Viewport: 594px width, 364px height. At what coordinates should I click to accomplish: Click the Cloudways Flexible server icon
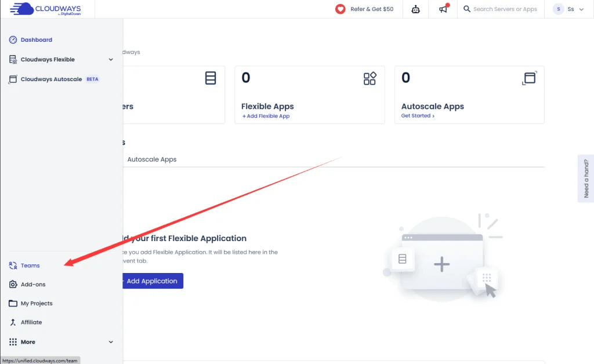[13, 59]
